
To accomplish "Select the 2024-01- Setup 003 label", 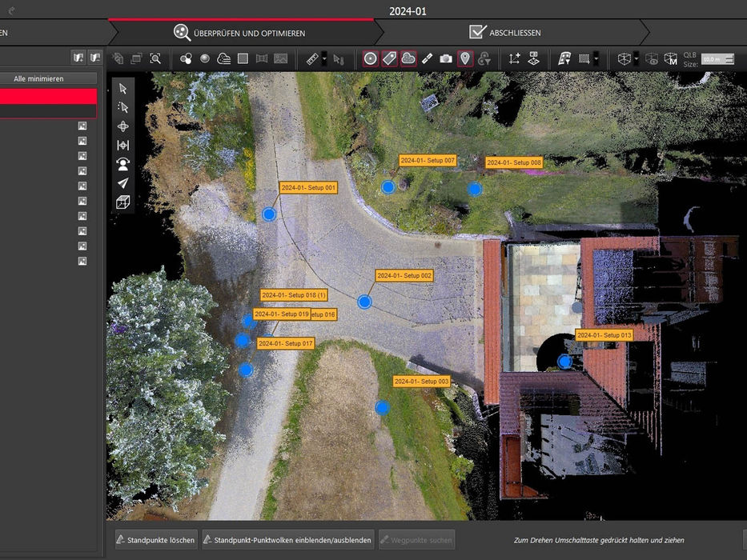I will 422,382.
